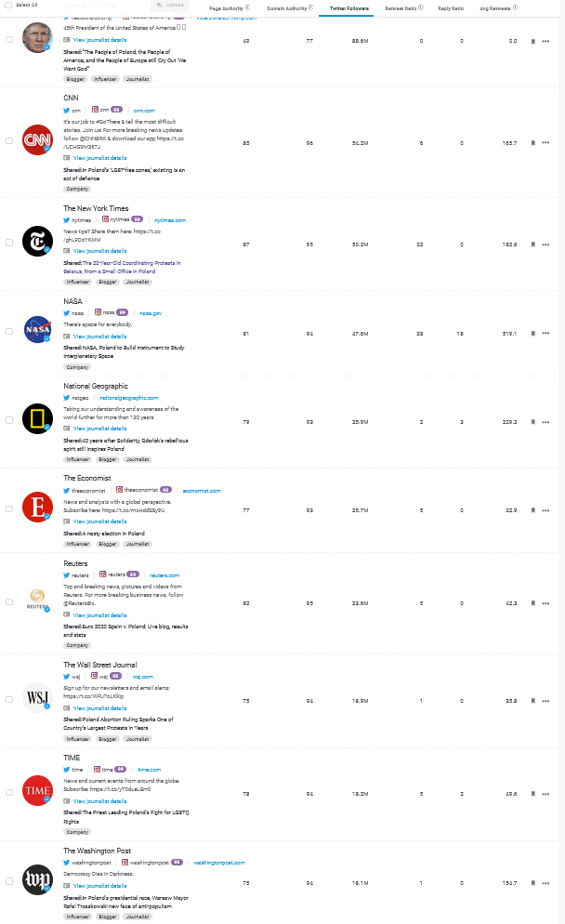
Task: Click TIME's Twitter bird icon
Action: point(67,770)
